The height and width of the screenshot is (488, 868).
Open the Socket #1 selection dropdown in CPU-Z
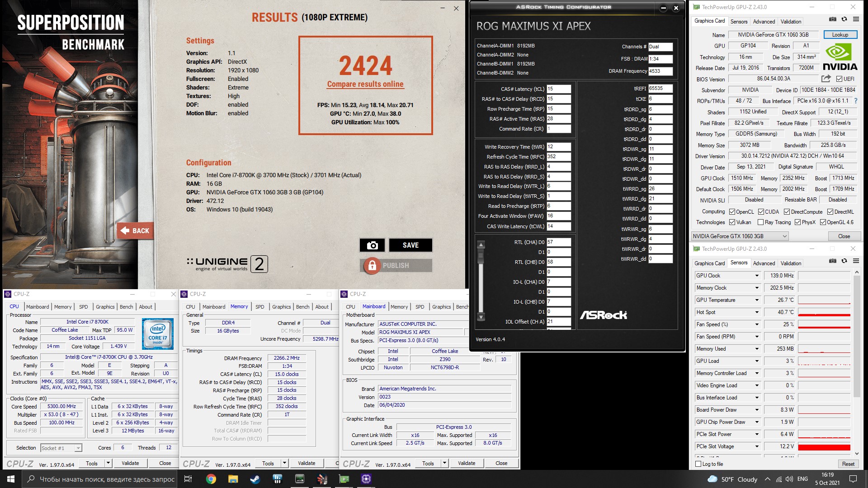(61, 448)
